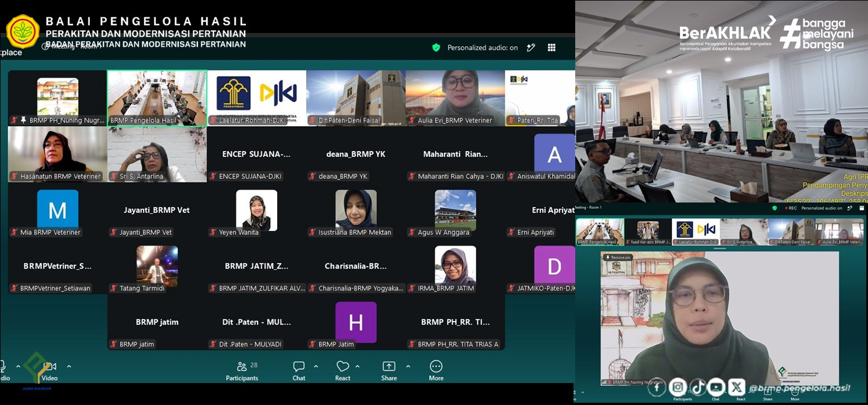Click name label 'BRMP JATIM_ZULFIKAR ALV...'

[x=262, y=288]
